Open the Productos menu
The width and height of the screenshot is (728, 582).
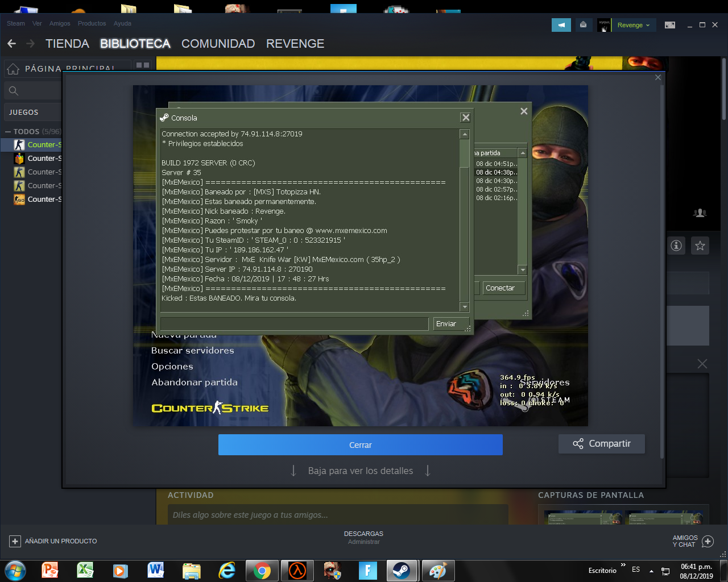pos(92,23)
